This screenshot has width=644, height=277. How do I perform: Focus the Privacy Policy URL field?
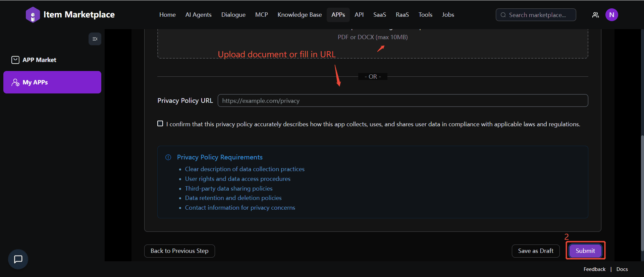402,100
